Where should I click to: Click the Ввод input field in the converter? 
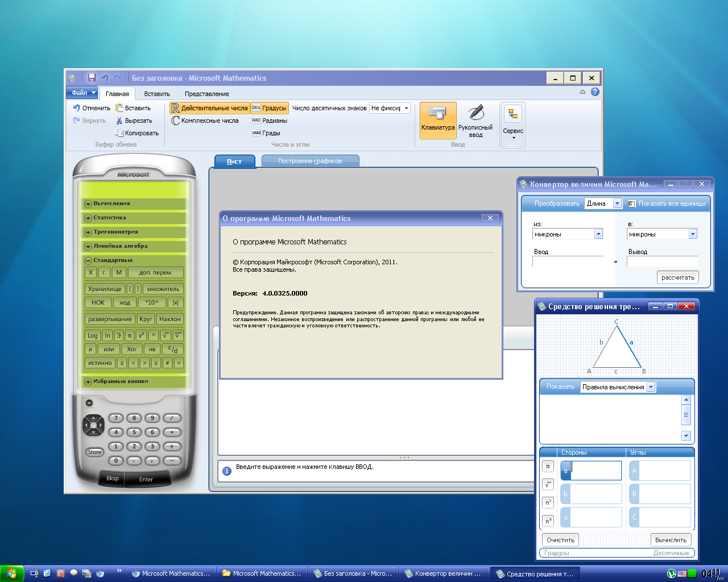[x=568, y=261]
